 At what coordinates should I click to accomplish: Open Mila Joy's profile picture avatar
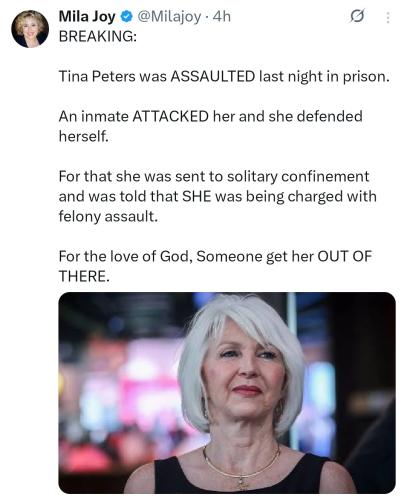(x=30, y=29)
